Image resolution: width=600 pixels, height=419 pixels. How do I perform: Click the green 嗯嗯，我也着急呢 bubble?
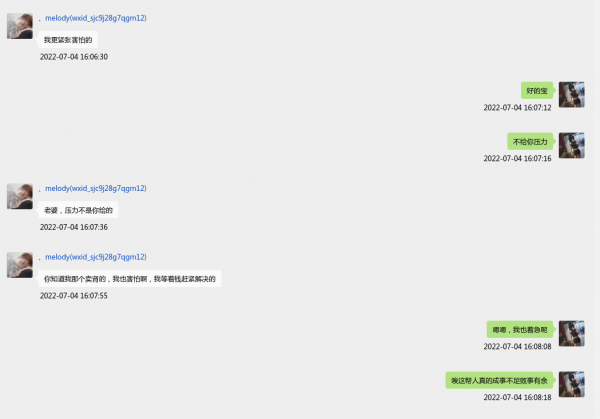[x=520, y=329]
